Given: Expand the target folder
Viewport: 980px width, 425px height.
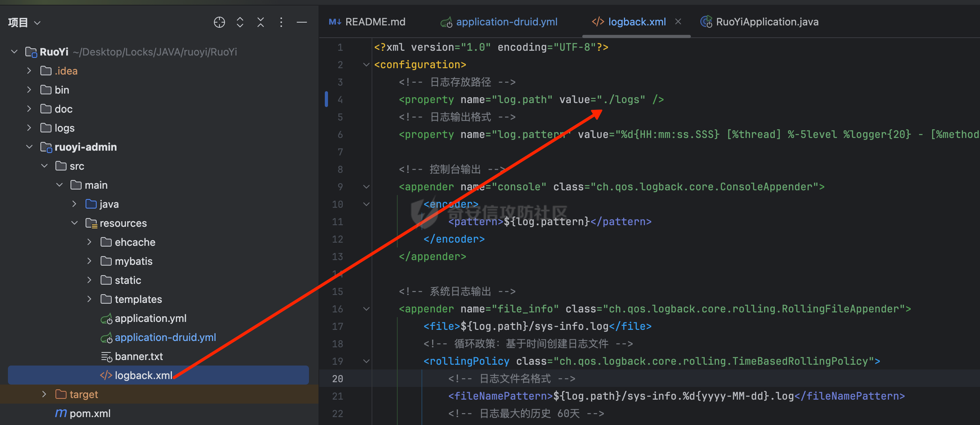Looking at the screenshot, I should point(44,394).
